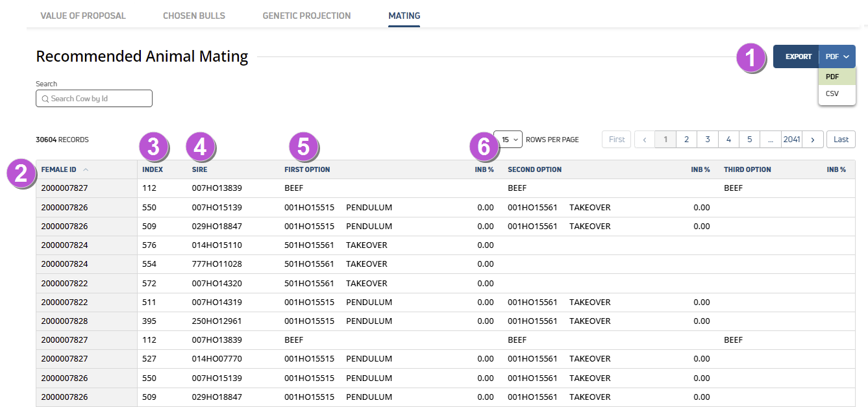Click the purple number 5 callout badge

303,147
